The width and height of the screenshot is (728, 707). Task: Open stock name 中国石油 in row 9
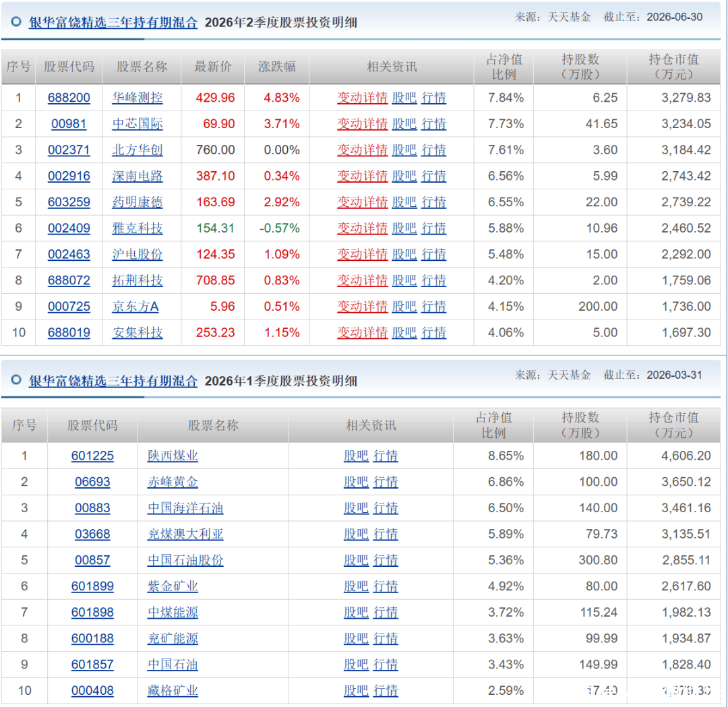(x=173, y=665)
